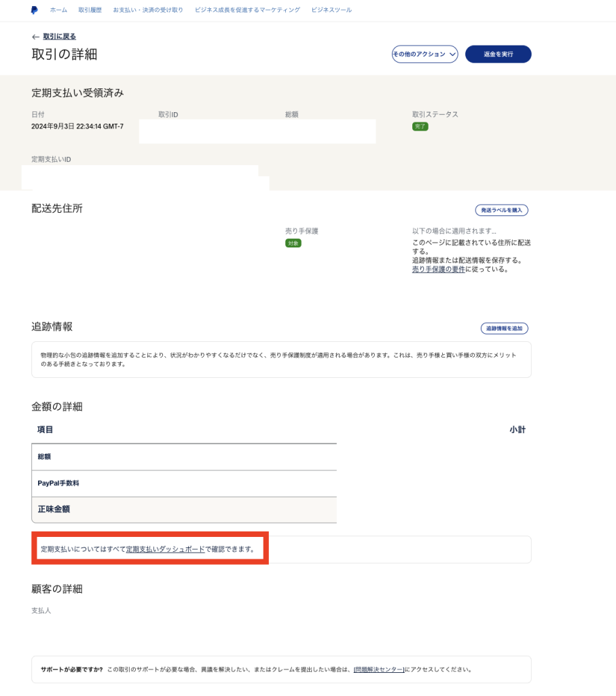Expand the その他のアクション dropdown

[424, 54]
